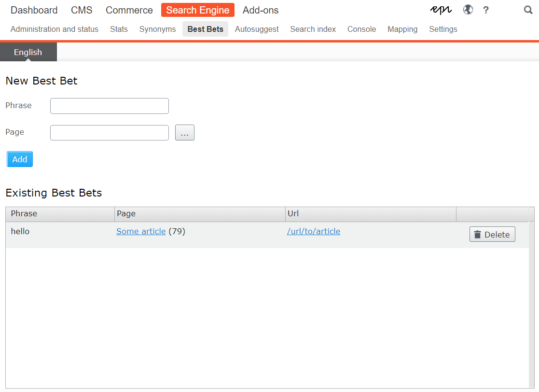This screenshot has height=392, width=539.
Task: Open the Some article link
Action: [141, 231]
